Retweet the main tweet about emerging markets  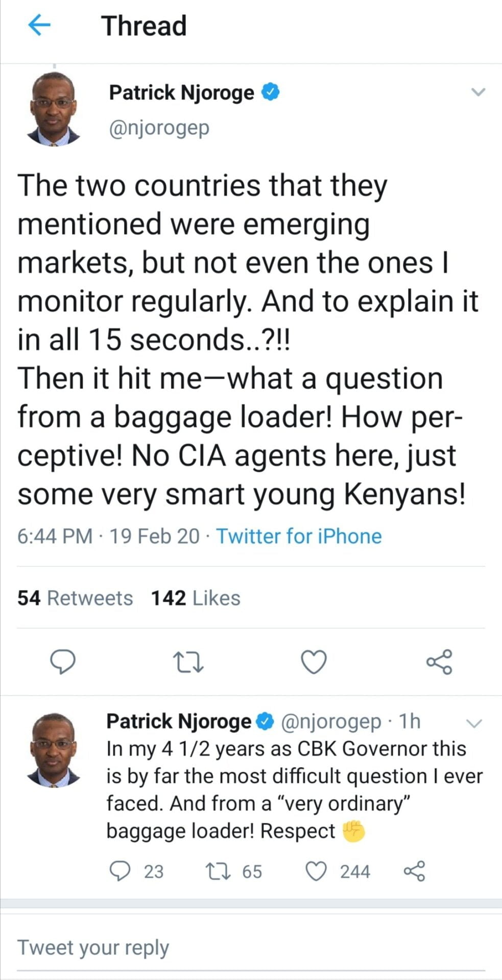pyautogui.click(x=188, y=661)
